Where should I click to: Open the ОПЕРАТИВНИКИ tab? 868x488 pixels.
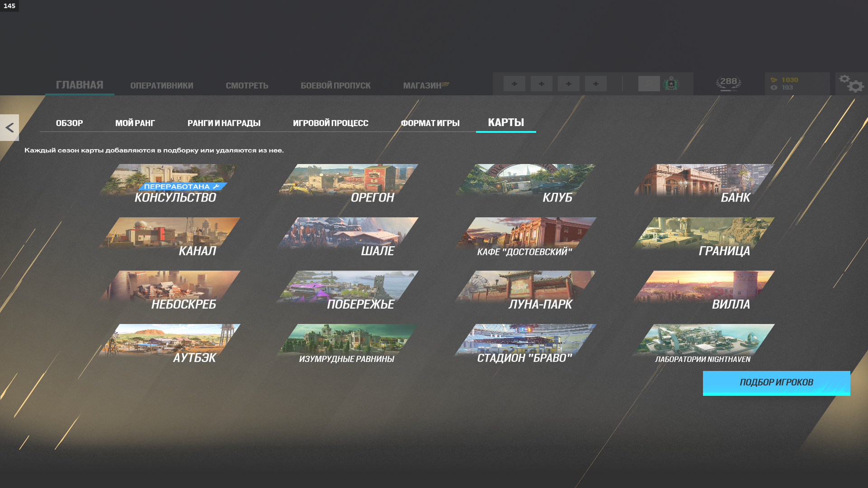pos(162,85)
